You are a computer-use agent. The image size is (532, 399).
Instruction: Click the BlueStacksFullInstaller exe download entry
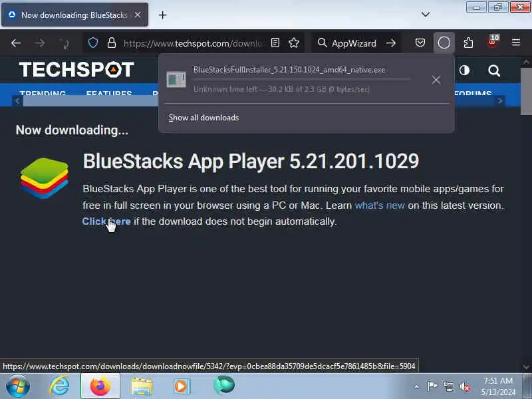tap(289, 80)
